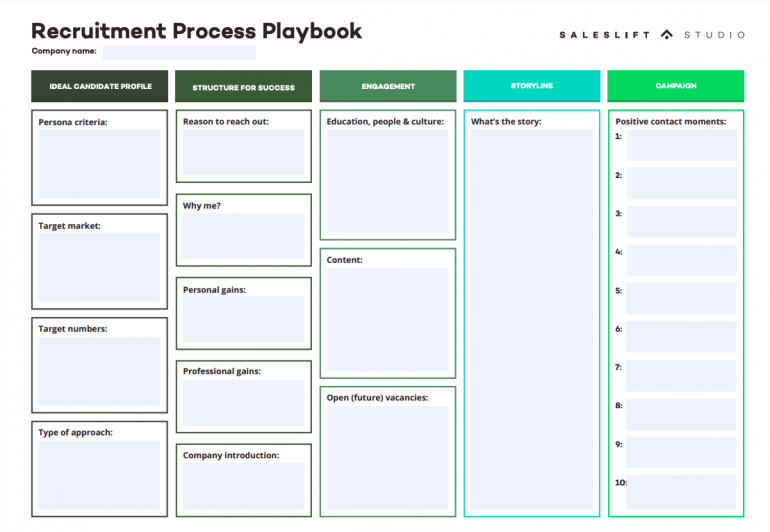Click the What's the story text area
770x532 pixels.
(x=532, y=319)
